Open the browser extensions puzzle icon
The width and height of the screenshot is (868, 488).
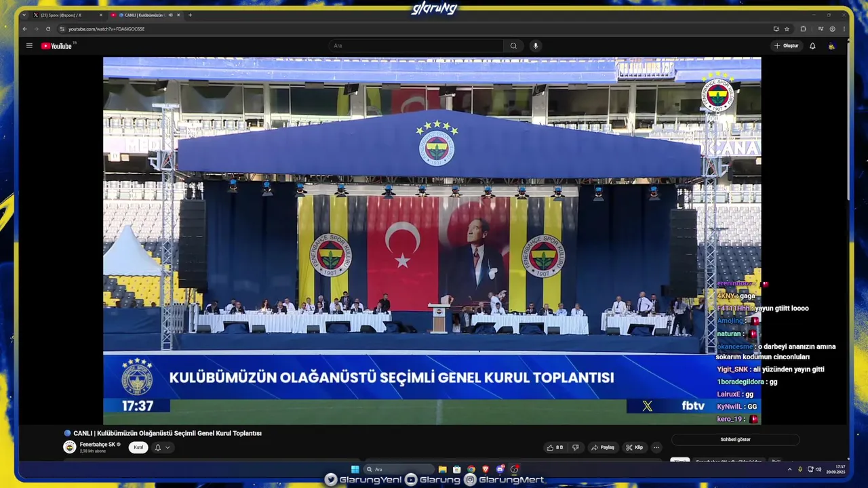[x=804, y=29]
